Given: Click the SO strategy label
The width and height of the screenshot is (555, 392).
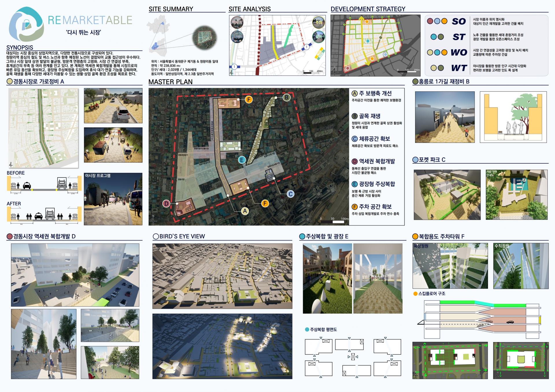Looking at the screenshot, I should (x=459, y=21).
